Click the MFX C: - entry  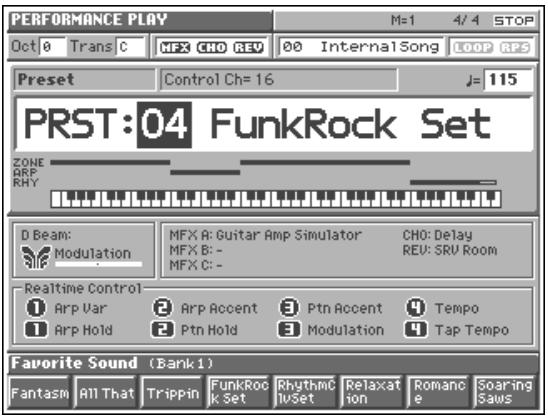(196, 265)
